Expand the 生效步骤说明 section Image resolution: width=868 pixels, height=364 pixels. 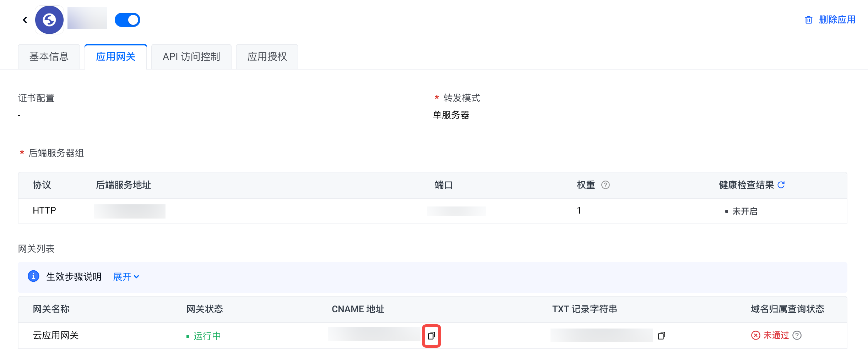pos(122,277)
